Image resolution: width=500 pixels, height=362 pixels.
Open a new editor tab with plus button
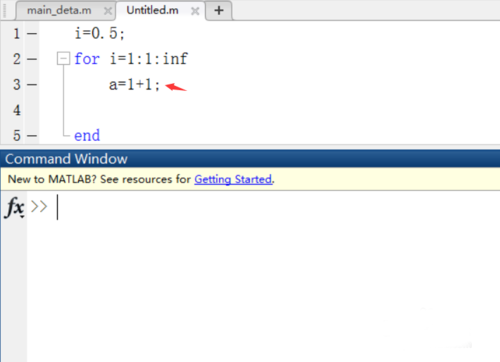(x=219, y=11)
